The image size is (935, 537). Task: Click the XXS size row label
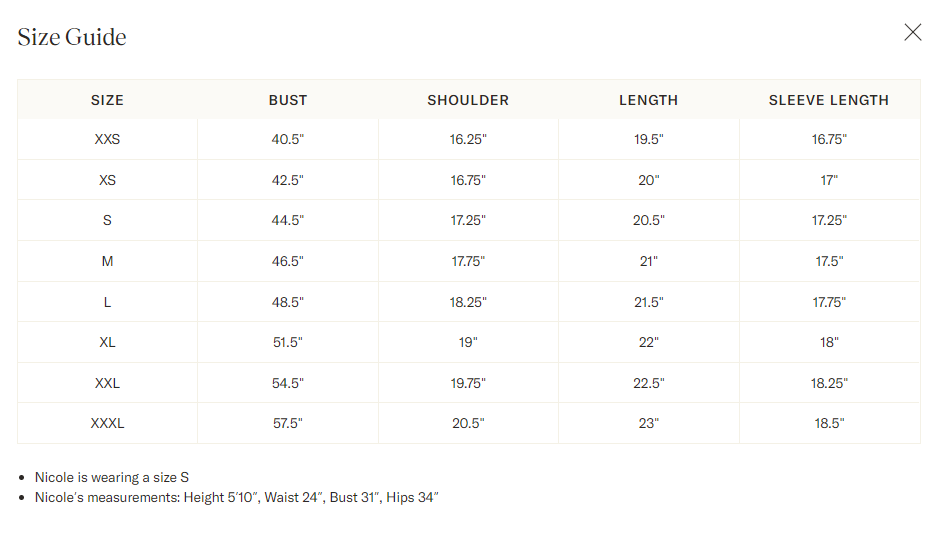point(107,140)
